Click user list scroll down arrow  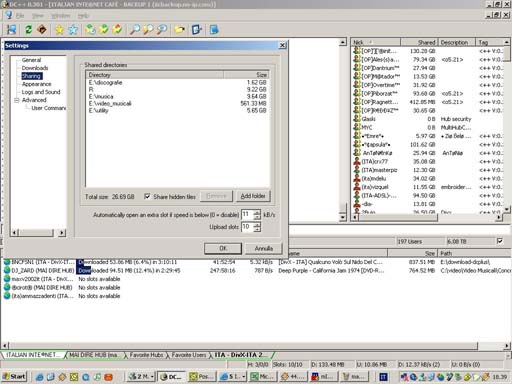click(507, 209)
